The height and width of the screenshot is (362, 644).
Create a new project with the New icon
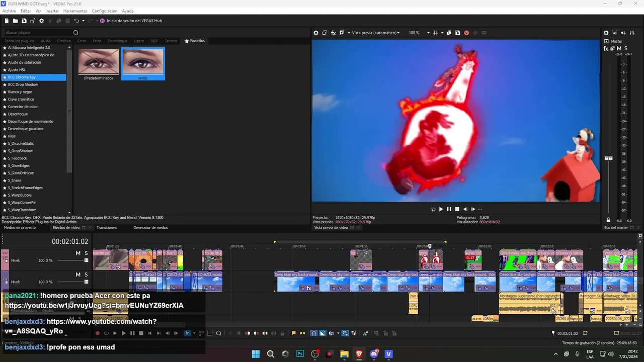7,21
